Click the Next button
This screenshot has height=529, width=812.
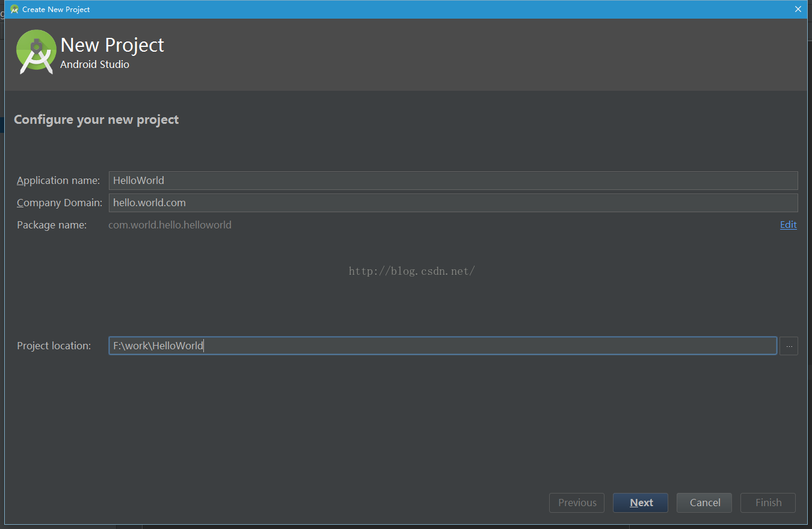click(x=641, y=503)
